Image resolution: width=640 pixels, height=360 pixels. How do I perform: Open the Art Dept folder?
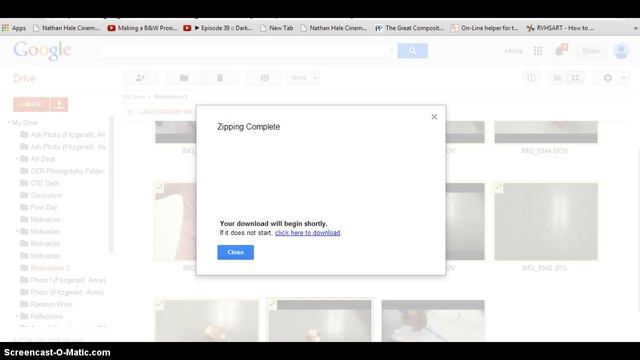click(42, 159)
